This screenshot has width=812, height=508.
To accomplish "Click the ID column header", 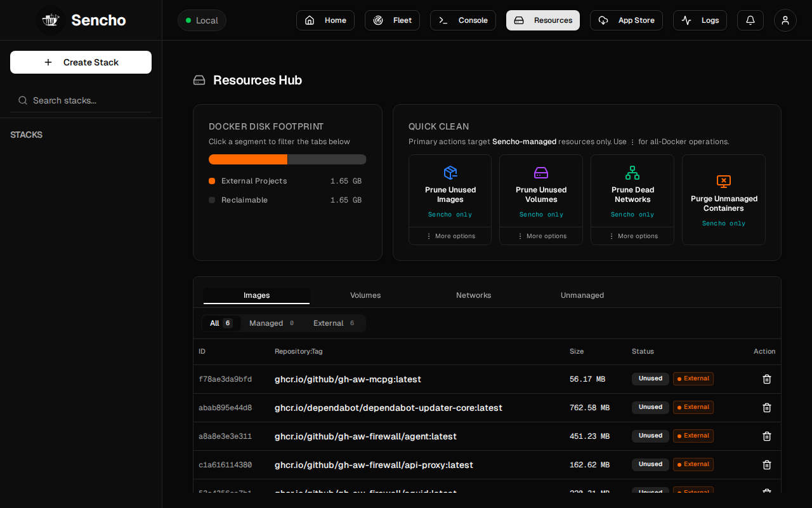I will pos(202,351).
